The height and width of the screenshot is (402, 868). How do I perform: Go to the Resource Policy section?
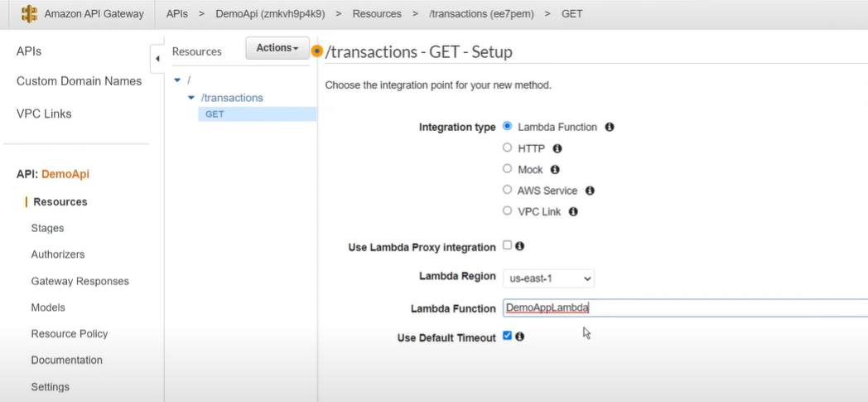(x=70, y=334)
